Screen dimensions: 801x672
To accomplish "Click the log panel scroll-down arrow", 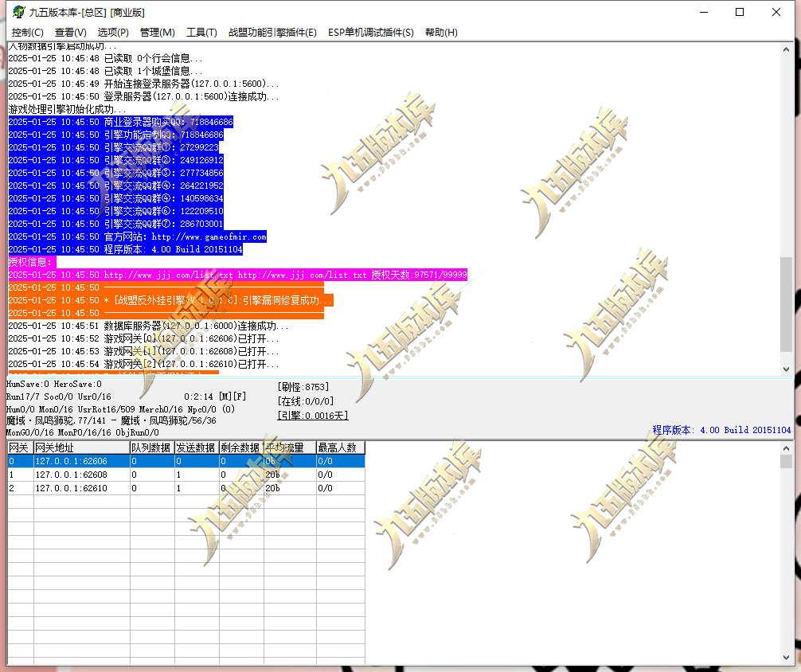I will pyautogui.click(x=786, y=369).
